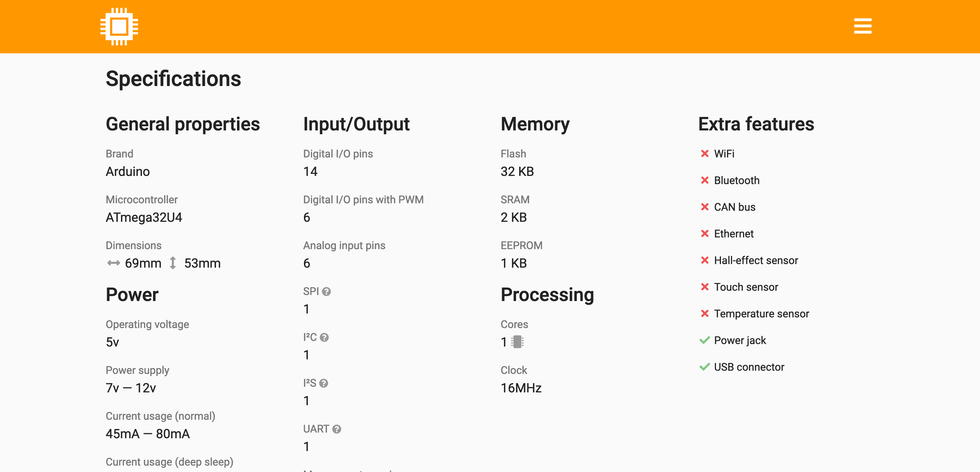The height and width of the screenshot is (472, 980).
Task: Click the red X next to CAN bus
Action: (705, 207)
